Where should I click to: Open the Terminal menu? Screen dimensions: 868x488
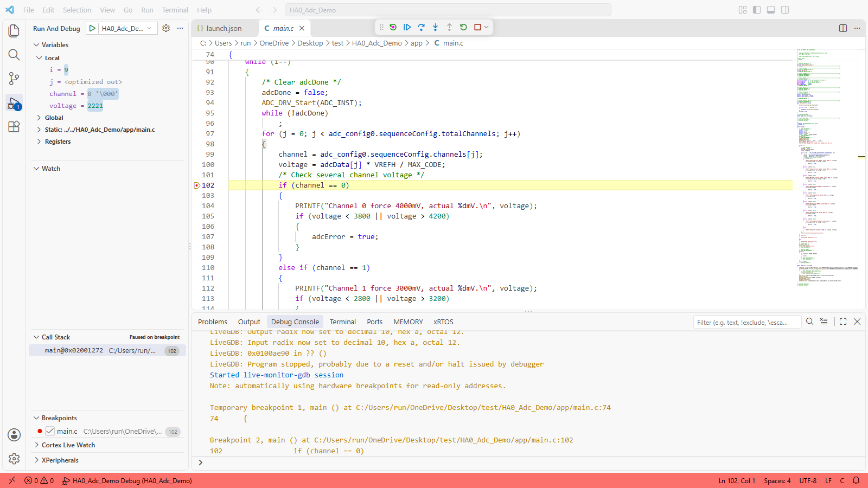(x=175, y=10)
